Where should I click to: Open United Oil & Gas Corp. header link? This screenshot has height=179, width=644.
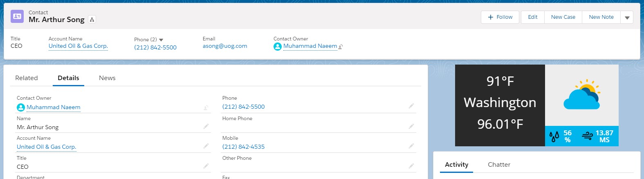coord(78,46)
